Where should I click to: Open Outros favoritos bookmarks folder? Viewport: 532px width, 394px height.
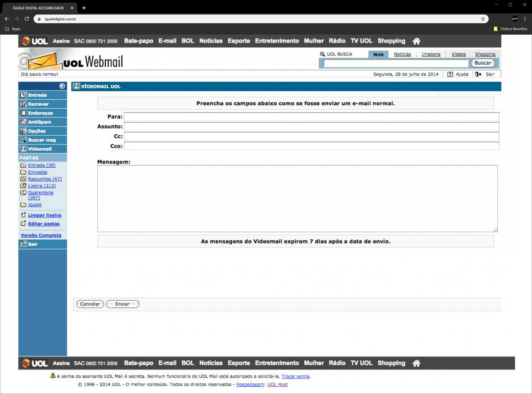(x=510, y=29)
